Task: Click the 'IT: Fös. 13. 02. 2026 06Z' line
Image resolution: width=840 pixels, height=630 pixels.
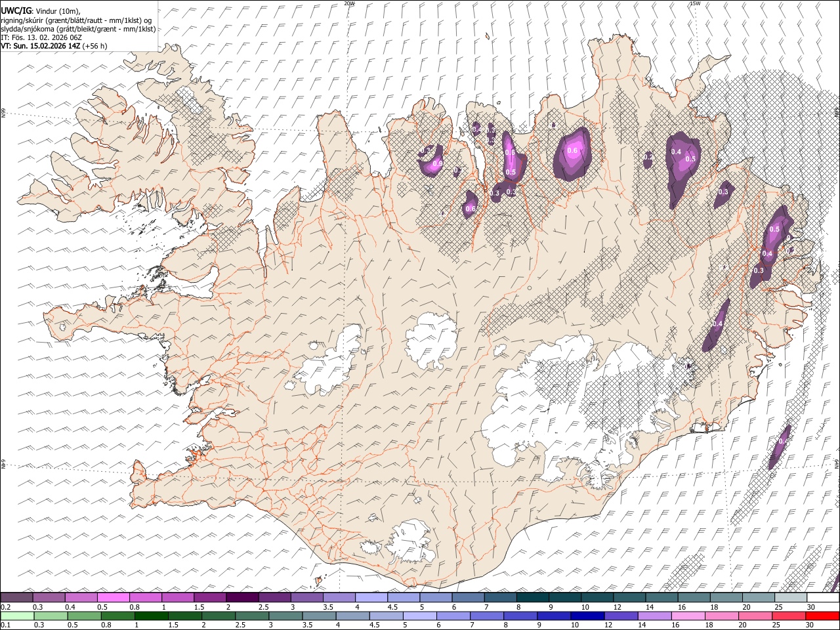Action: click(41, 37)
